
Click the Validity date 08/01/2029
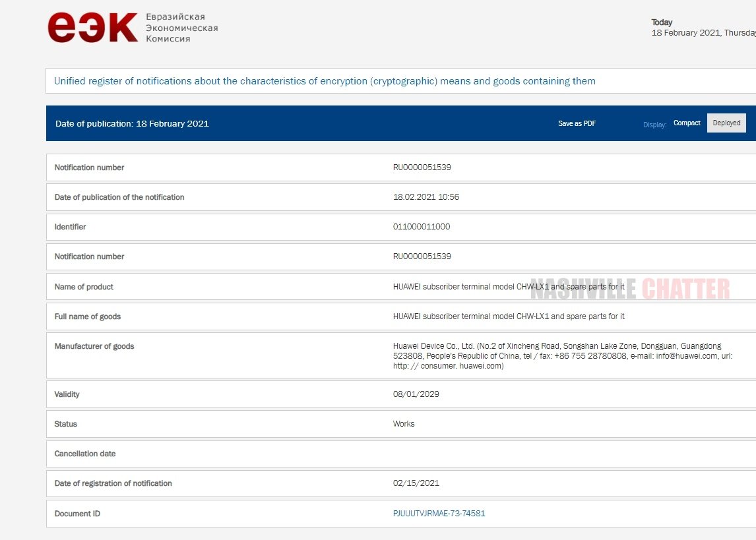pyautogui.click(x=416, y=394)
